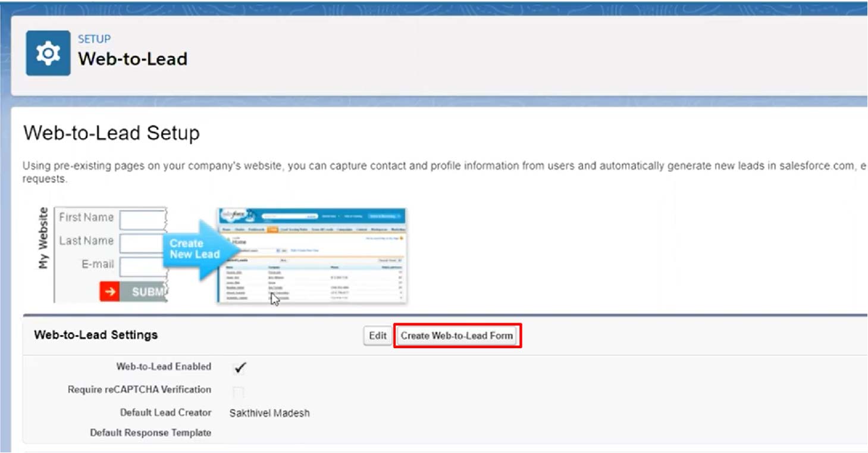Click the Salesforce leads list thumbnail

(x=312, y=255)
